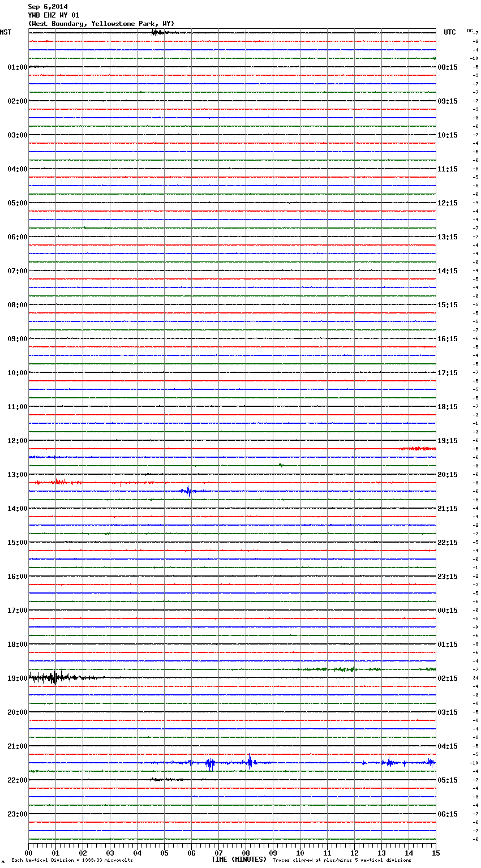The height and width of the screenshot is (868, 481).
Task: Pick the 15:00 MST row label
Action: (18, 543)
